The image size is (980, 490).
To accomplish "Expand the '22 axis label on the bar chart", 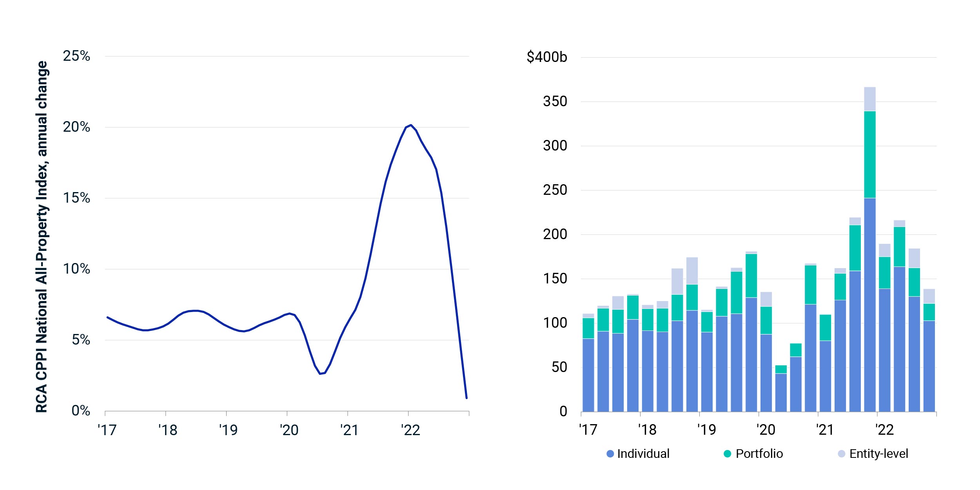I will pos(884,430).
